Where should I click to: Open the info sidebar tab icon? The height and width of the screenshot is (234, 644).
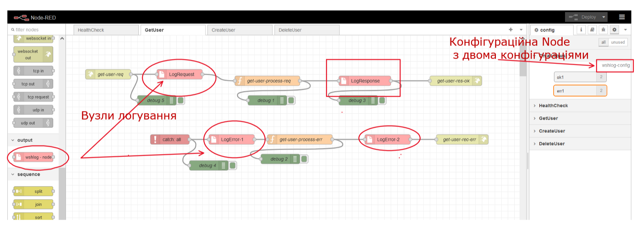coord(581,30)
